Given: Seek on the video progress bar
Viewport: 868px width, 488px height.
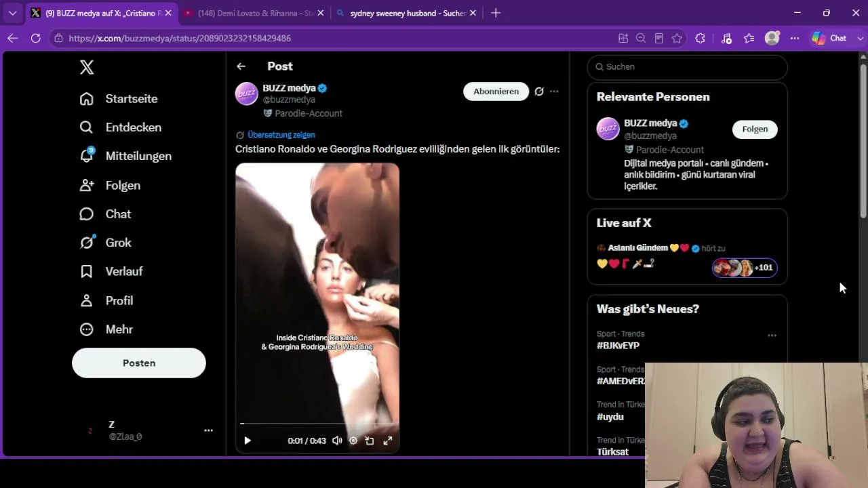Looking at the screenshot, I should click(x=317, y=424).
